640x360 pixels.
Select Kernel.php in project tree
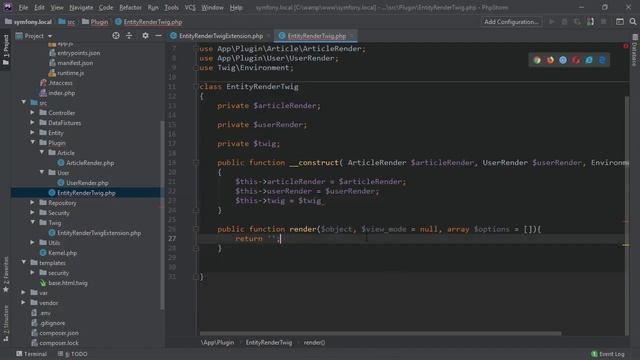(x=62, y=253)
